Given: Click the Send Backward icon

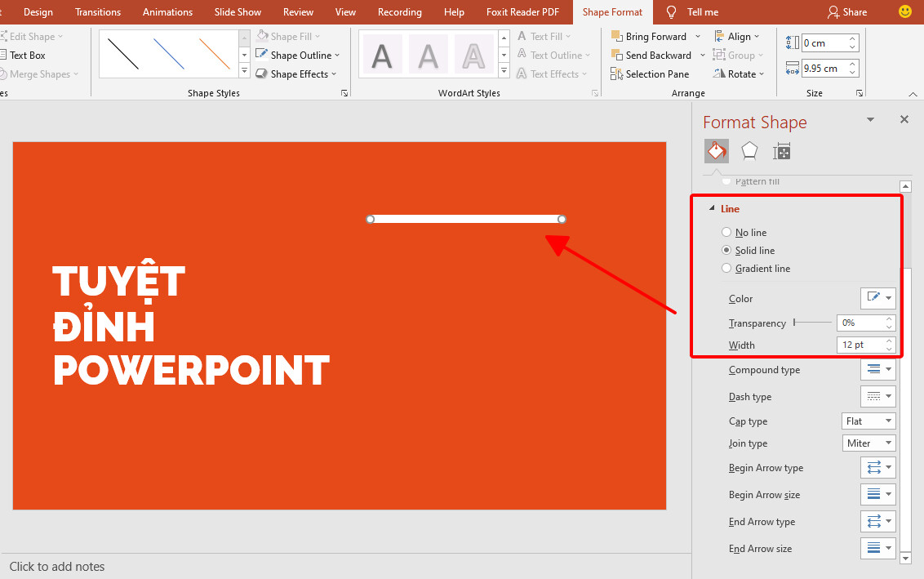Looking at the screenshot, I should 619,55.
